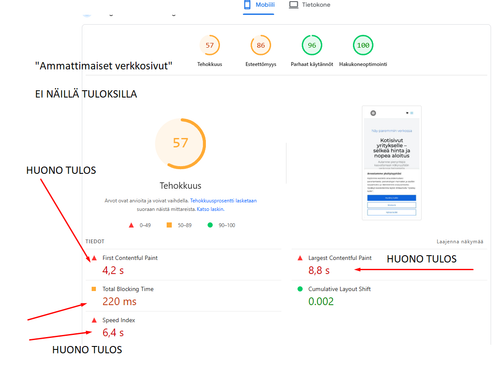Viewport: 500px width, 386px height.
Task: Select the laptop computer icon
Action: coord(293,5)
